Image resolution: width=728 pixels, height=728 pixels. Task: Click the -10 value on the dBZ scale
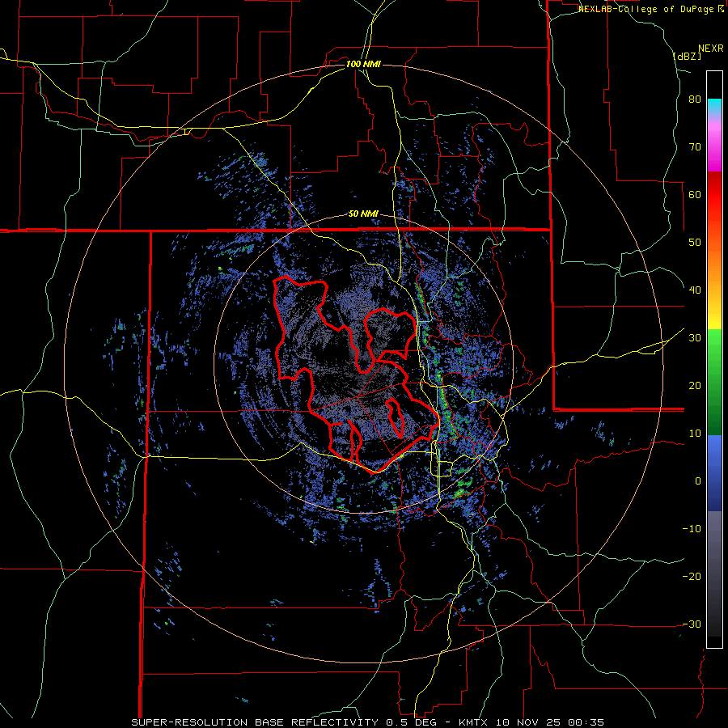click(692, 529)
